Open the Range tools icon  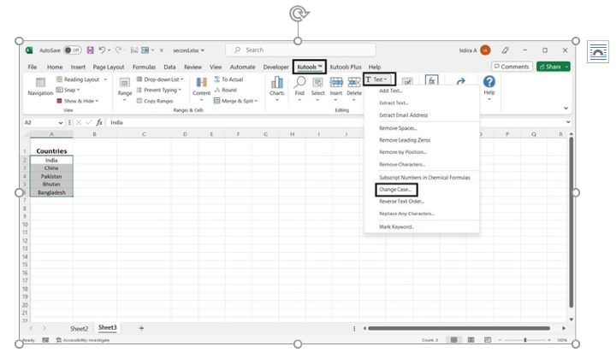125,82
